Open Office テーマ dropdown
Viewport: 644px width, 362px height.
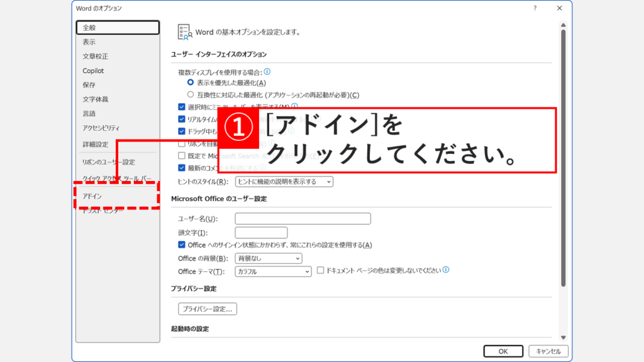273,271
